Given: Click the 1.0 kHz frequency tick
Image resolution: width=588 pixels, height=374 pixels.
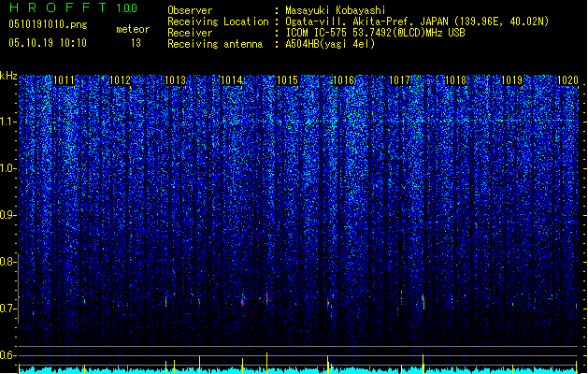Looking at the screenshot, I should [8, 168].
